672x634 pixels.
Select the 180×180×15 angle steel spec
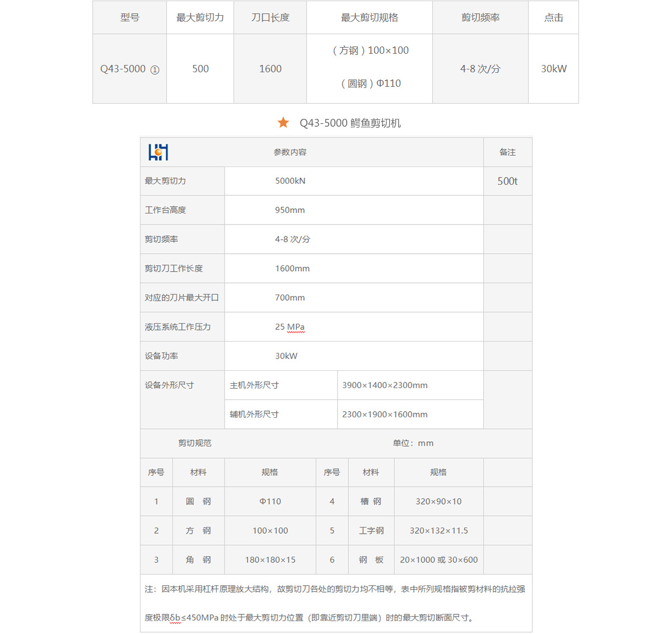click(x=270, y=560)
